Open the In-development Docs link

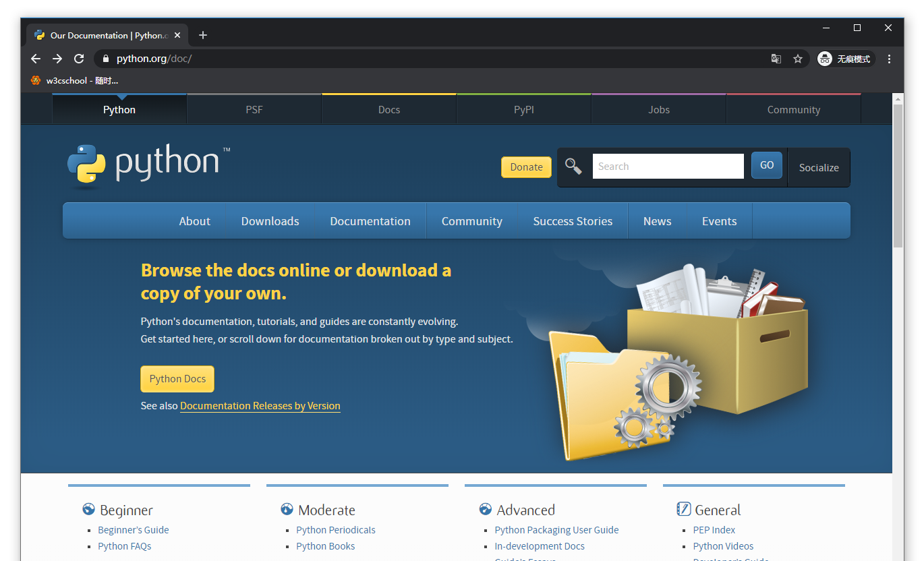click(x=540, y=546)
